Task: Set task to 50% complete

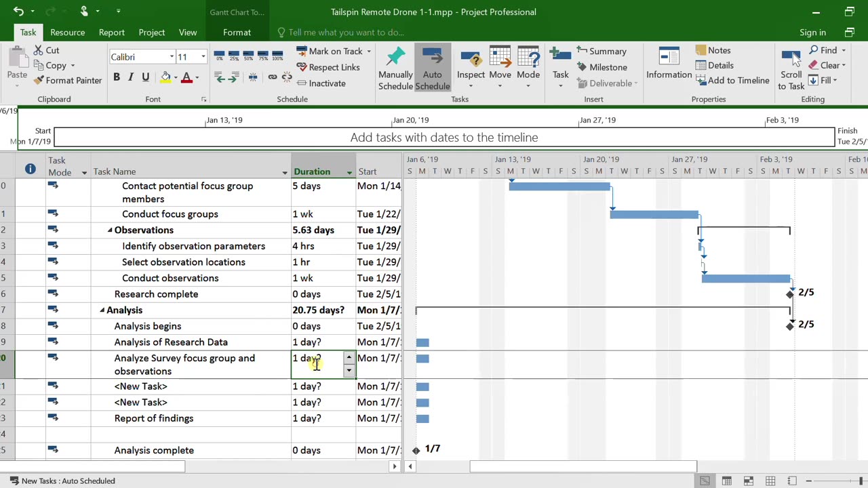Action: click(248, 56)
